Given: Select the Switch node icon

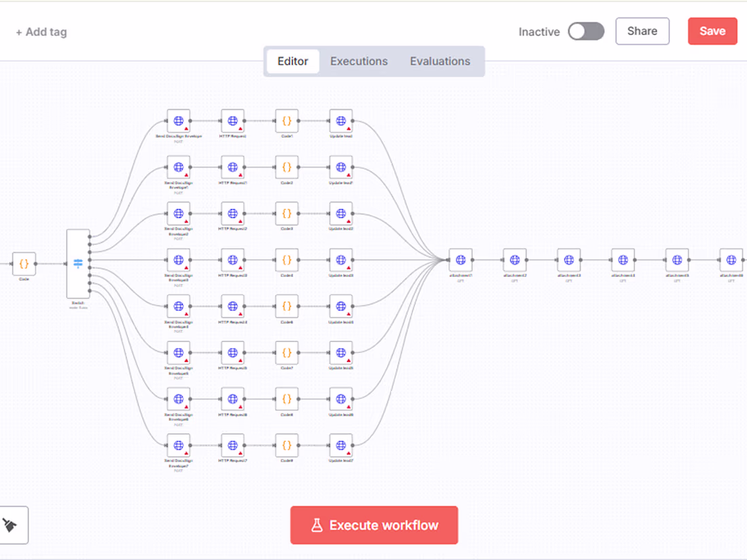Looking at the screenshot, I should 77,263.
